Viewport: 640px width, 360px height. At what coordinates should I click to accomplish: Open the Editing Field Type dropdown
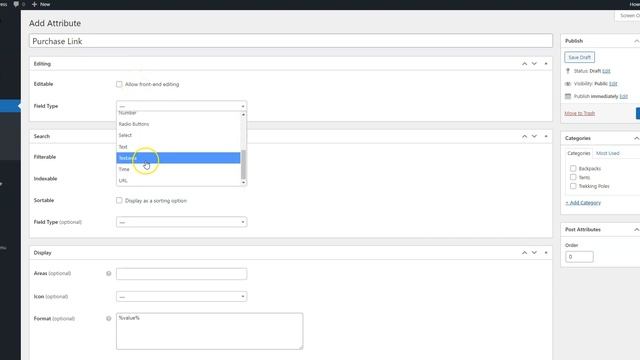click(181, 106)
